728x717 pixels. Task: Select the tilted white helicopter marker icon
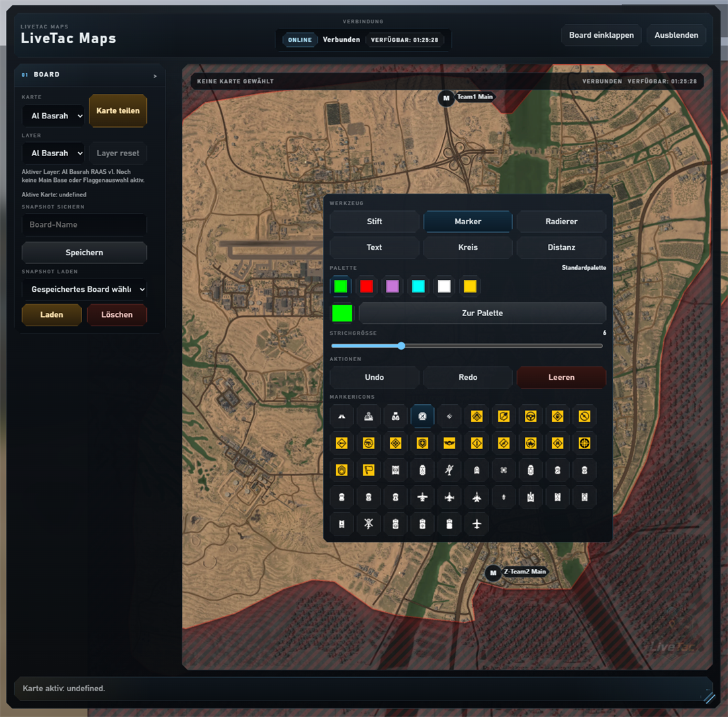point(449,470)
